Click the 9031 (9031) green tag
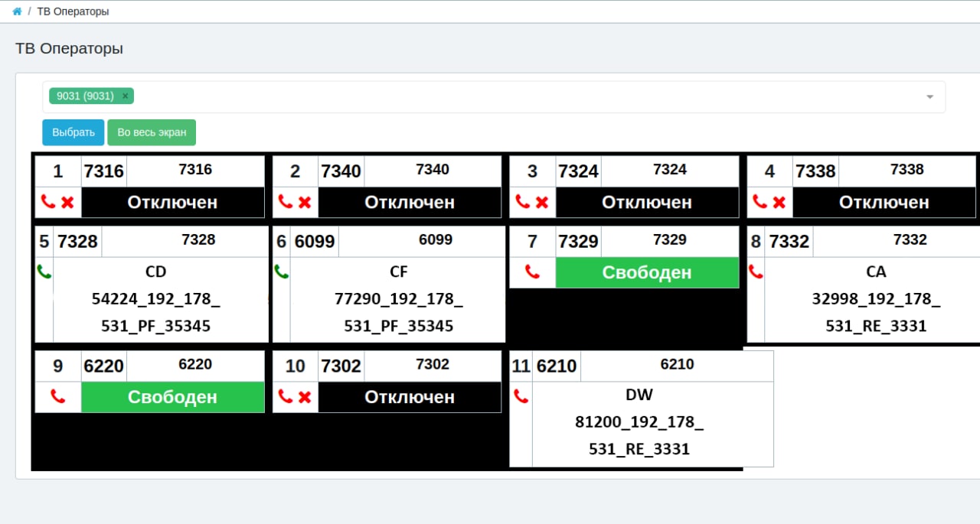980x524 pixels. 85,96
